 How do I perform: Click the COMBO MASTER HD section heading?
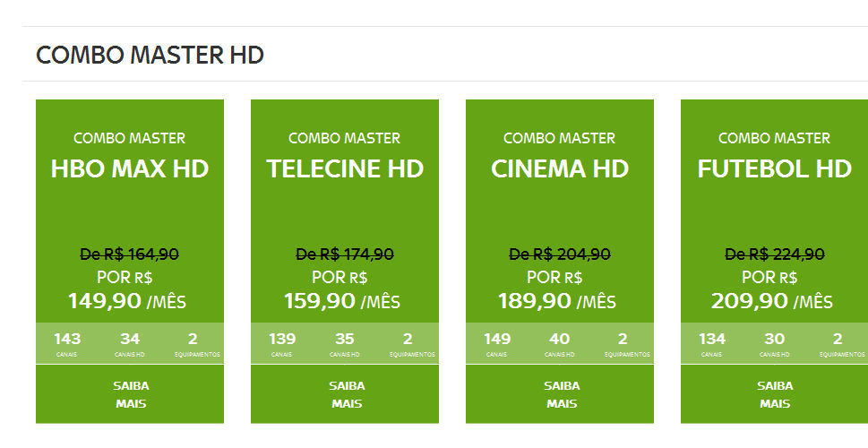[x=150, y=55]
